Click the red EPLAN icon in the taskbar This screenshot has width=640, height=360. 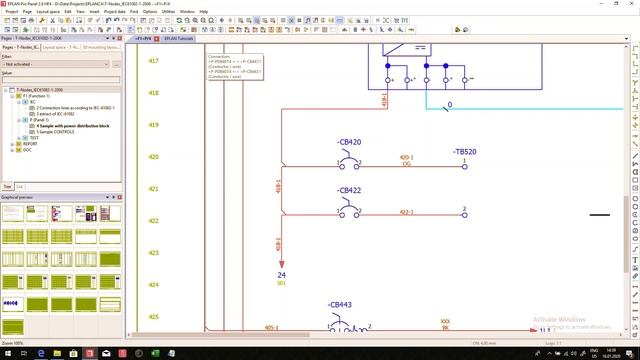pyautogui.click(x=90, y=353)
